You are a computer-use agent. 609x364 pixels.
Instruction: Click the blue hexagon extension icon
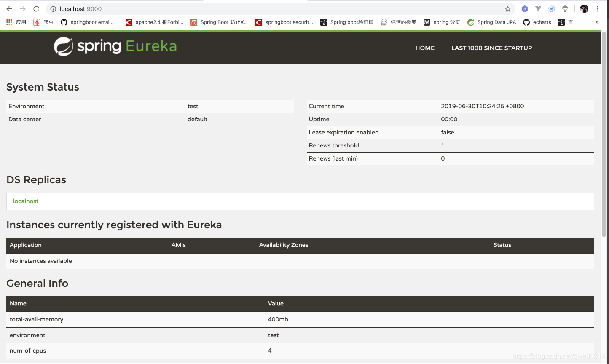pyautogui.click(x=525, y=9)
